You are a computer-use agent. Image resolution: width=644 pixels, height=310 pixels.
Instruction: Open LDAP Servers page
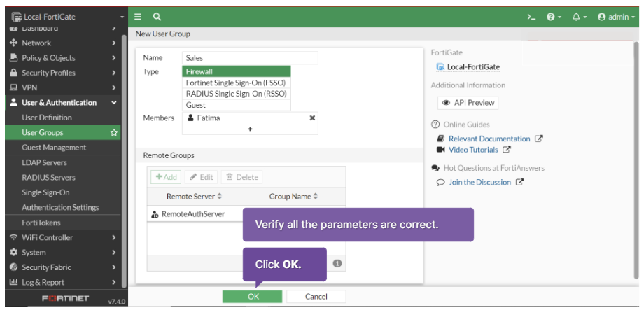pyautogui.click(x=62, y=162)
